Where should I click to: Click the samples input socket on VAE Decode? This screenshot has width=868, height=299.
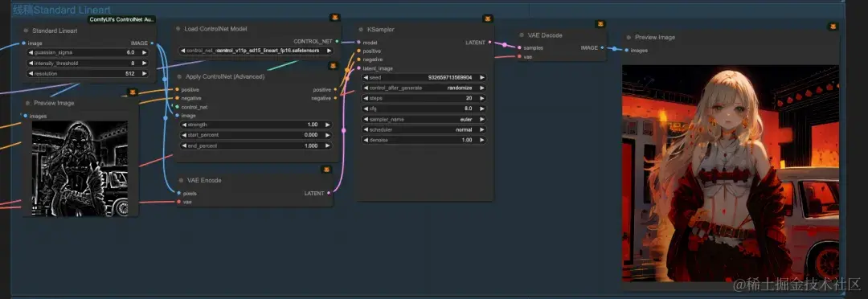pos(518,47)
